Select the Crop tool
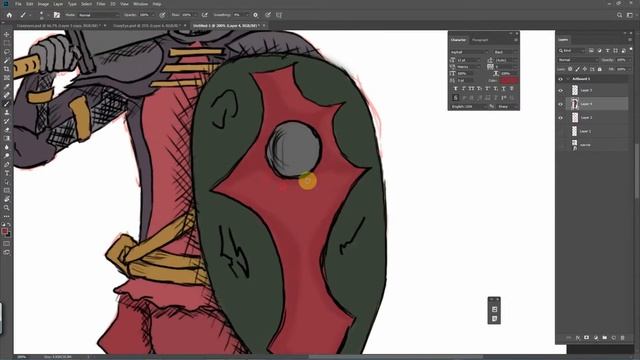Screen dimensions: 640x360 coord(7,69)
